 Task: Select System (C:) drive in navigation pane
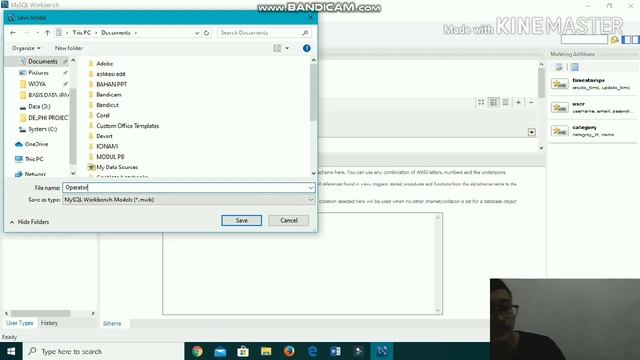[x=42, y=129]
